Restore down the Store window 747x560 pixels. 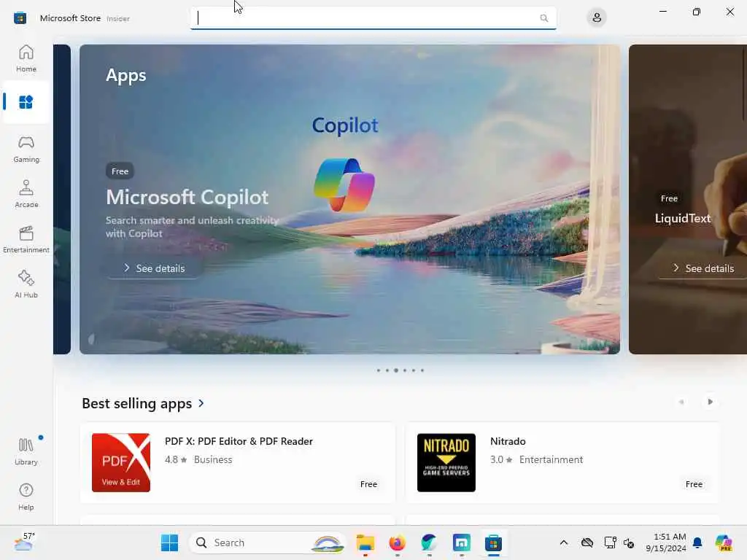point(697,12)
